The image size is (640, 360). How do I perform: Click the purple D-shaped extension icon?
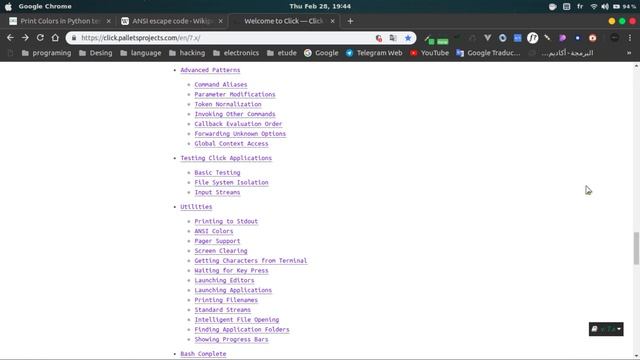point(562,38)
